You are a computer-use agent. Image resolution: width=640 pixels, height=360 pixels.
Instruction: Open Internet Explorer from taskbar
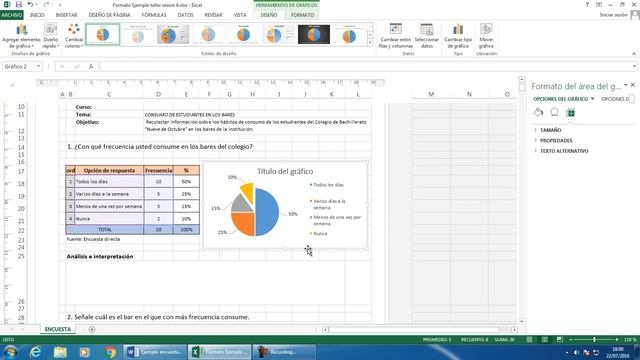click(36, 352)
